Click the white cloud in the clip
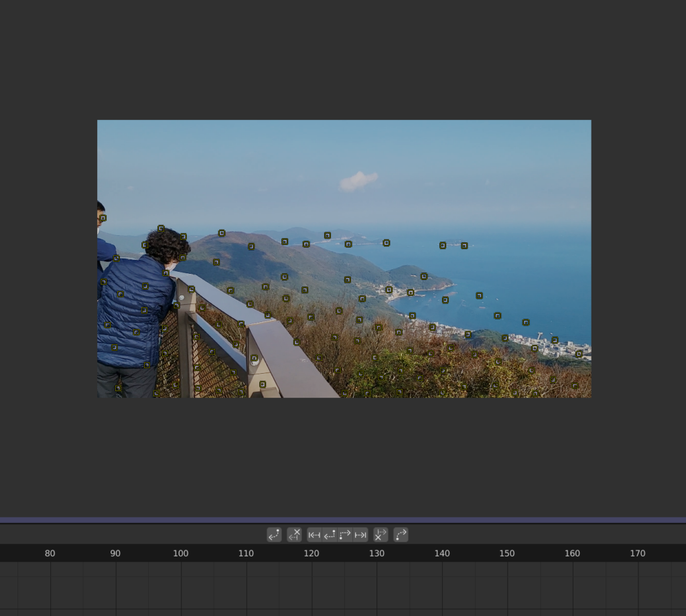This screenshot has width=686, height=616. pos(358,181)
